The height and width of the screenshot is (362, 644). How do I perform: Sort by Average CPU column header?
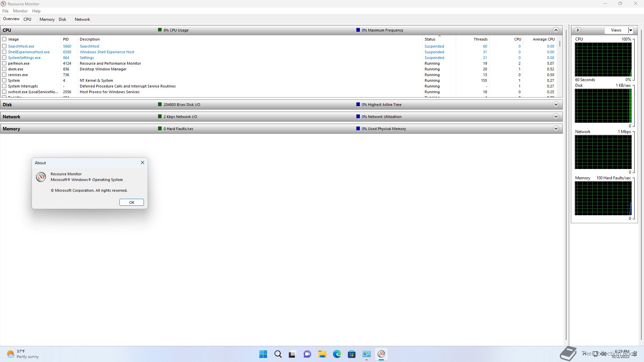coord(540,39)
